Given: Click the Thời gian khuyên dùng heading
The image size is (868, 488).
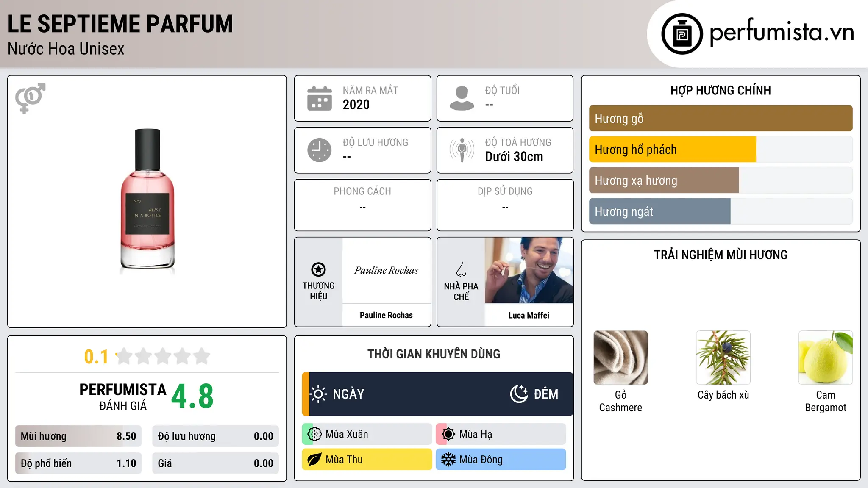Looking at the screenshot, I should (434, 354).
